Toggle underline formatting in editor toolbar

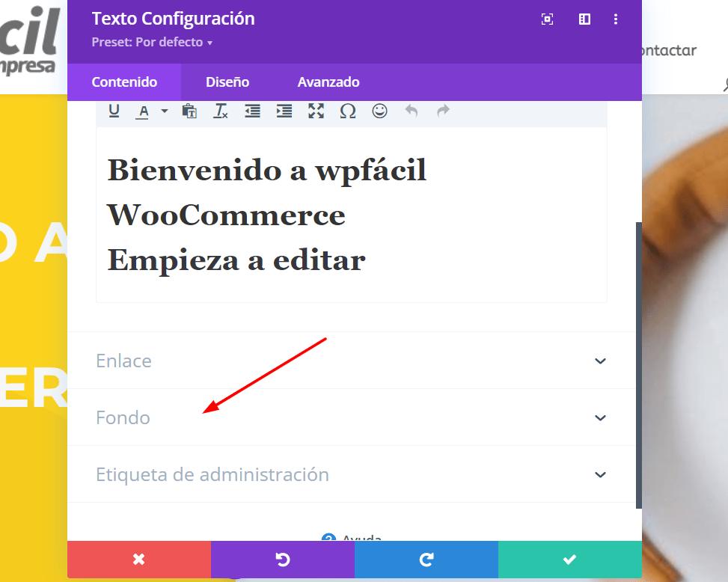pos(114,111)
